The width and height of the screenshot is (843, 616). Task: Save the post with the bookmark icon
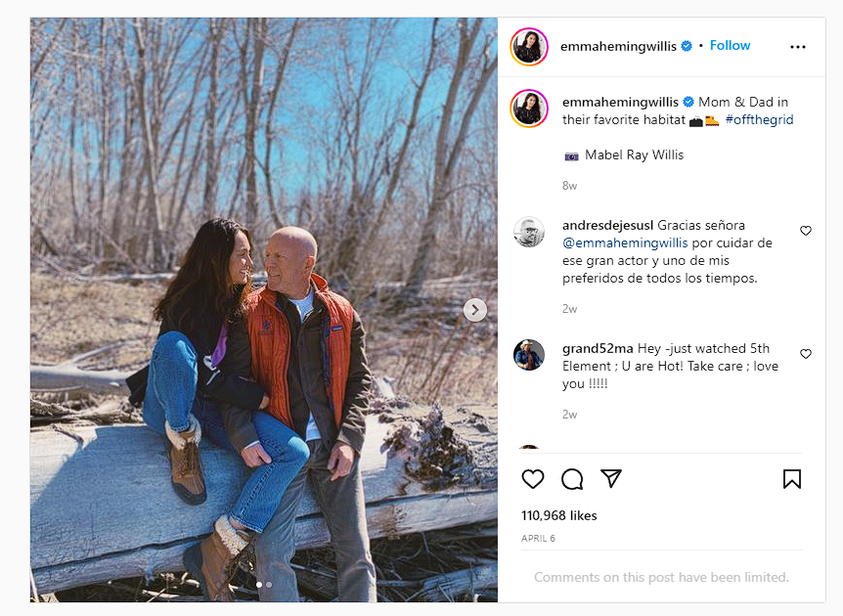(792, 479)
